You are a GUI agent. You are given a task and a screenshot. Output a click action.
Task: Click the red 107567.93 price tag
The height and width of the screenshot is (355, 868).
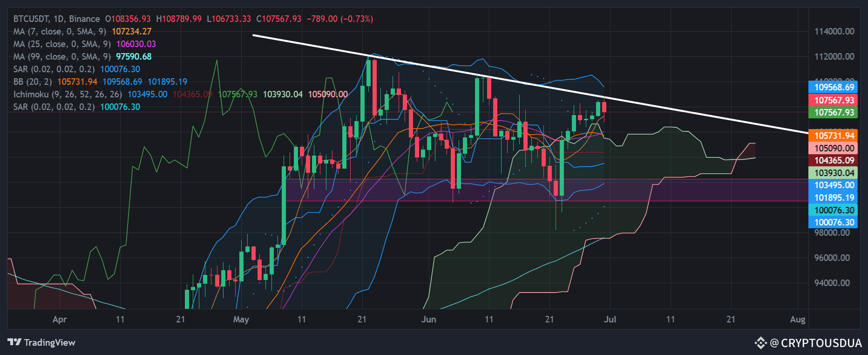coord(834,100)
